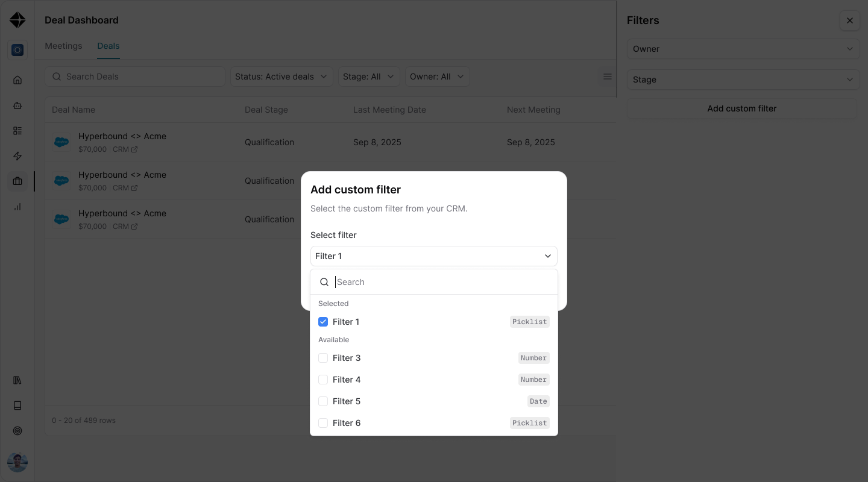
Task: Tick the Filter 5 Date checkbox
Action: 323,401
